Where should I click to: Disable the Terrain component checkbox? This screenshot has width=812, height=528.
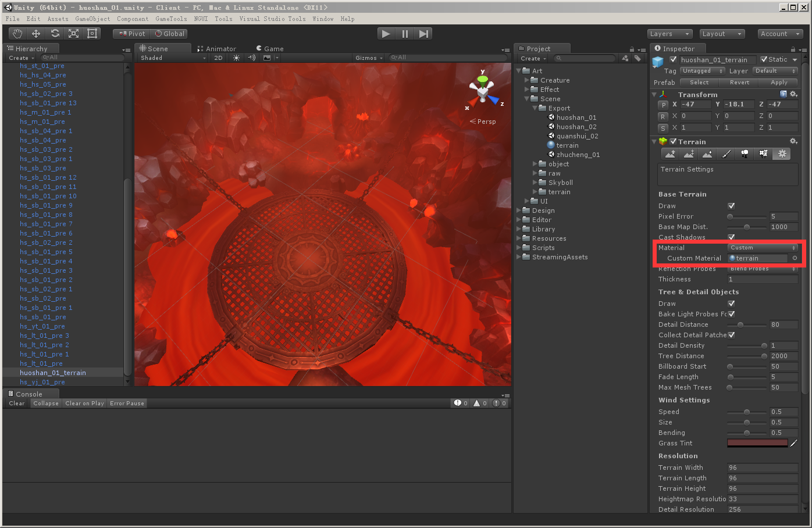pos(673,141)
